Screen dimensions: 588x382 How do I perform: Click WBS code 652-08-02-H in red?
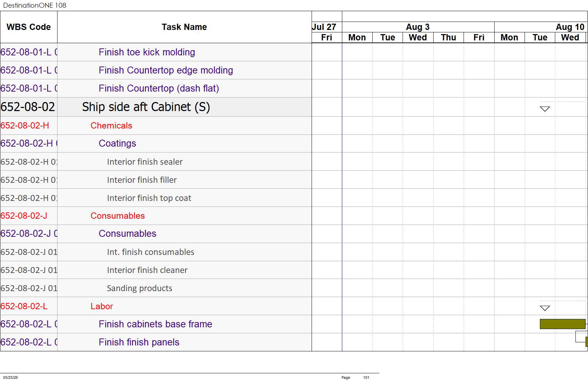(x=25, y=125)
